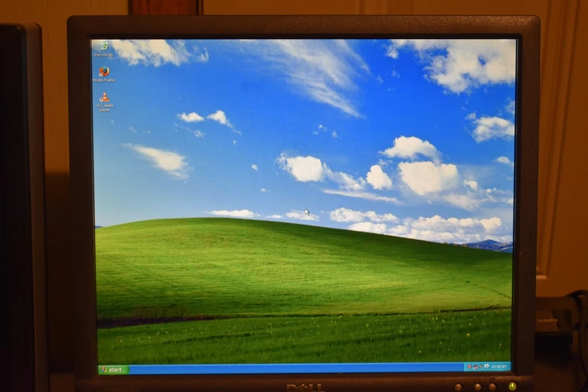
Task: Launch VLC media player
Action: coord(104,97)
